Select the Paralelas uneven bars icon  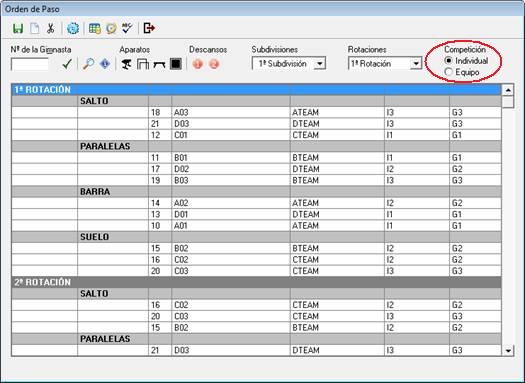pos(143,64)
